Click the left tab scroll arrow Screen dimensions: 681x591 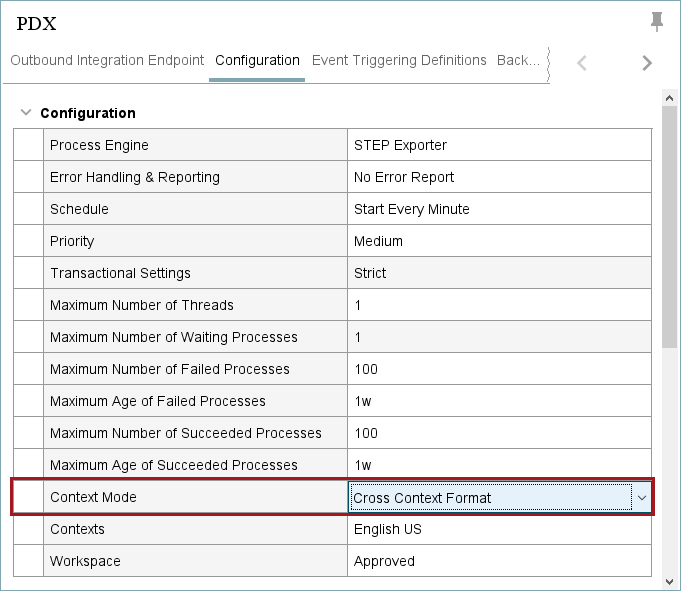582,63
